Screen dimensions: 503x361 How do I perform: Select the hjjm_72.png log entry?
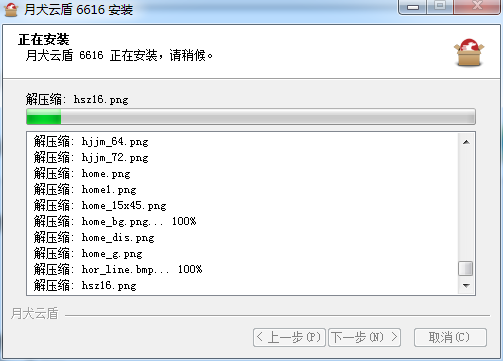[x=91, y=158]
